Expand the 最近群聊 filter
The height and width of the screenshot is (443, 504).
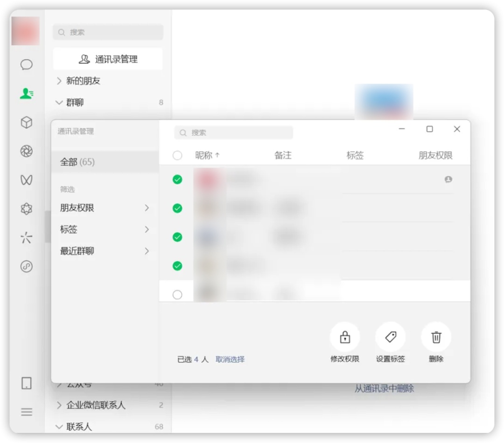pyautogui.click(x=105, y=251)
